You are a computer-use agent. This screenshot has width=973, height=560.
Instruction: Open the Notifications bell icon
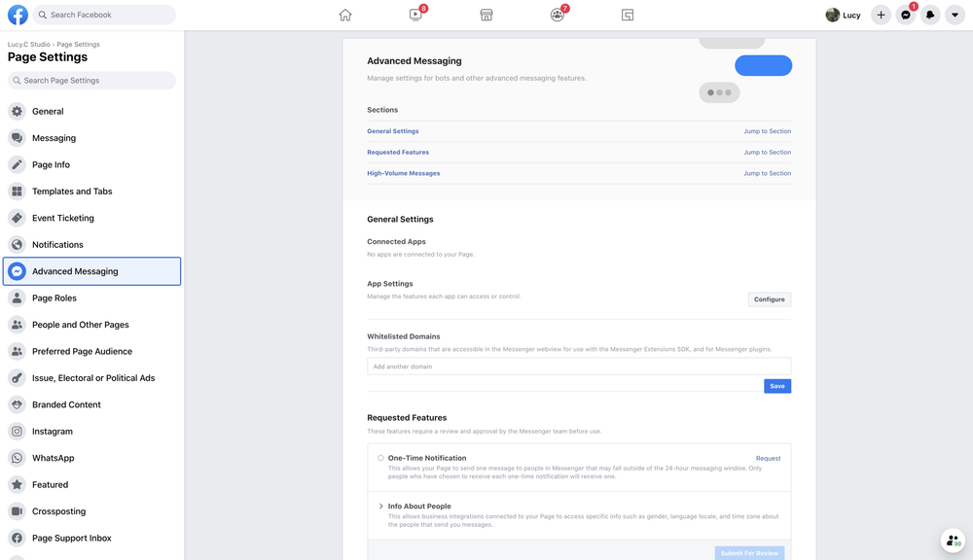click(930, 15)
